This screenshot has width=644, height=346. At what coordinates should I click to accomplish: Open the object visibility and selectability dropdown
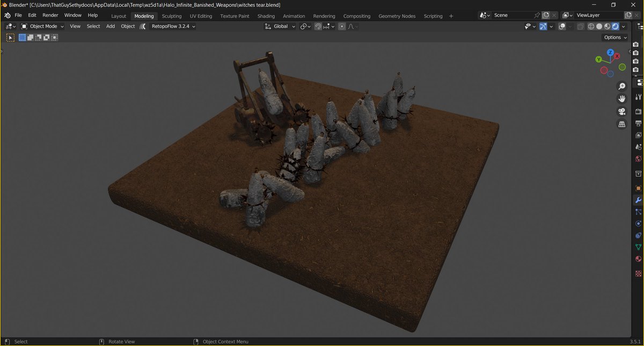point(530,26)
